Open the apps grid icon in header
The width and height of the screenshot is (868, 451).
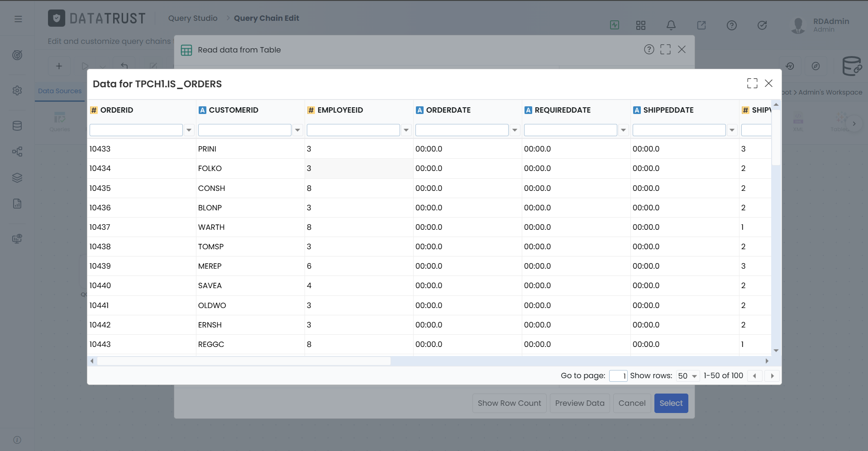[641, 25]
